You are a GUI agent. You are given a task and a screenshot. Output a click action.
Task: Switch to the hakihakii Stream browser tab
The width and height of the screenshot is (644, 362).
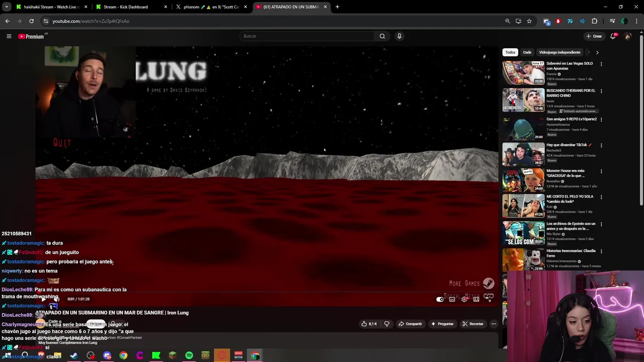coord(51,7)
